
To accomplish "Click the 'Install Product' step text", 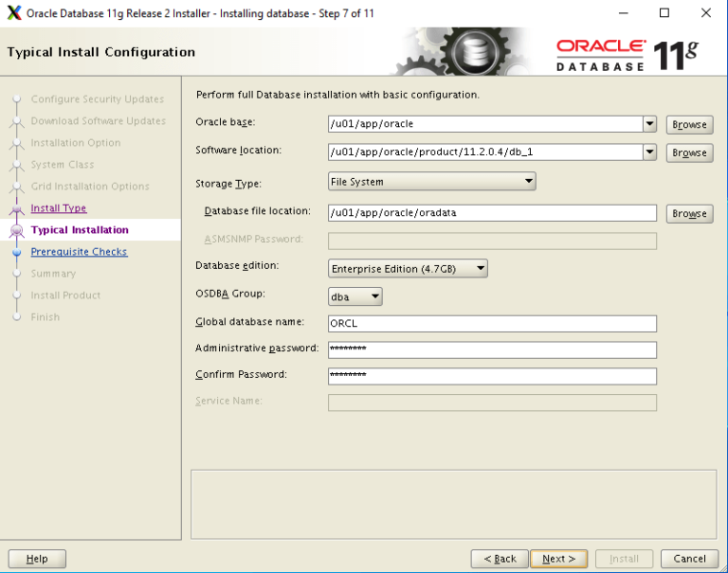I will [65, 295].
